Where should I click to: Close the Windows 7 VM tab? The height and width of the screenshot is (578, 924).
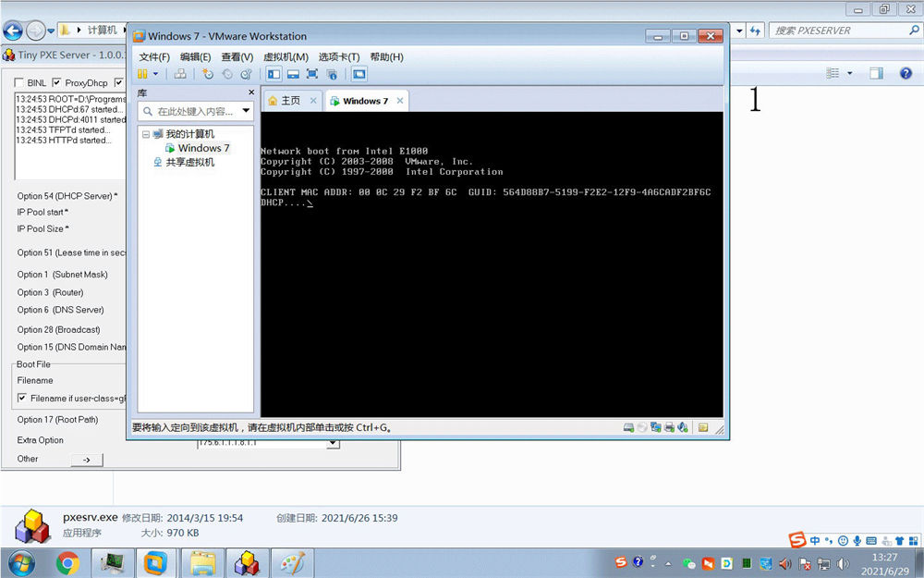point(400,101)
